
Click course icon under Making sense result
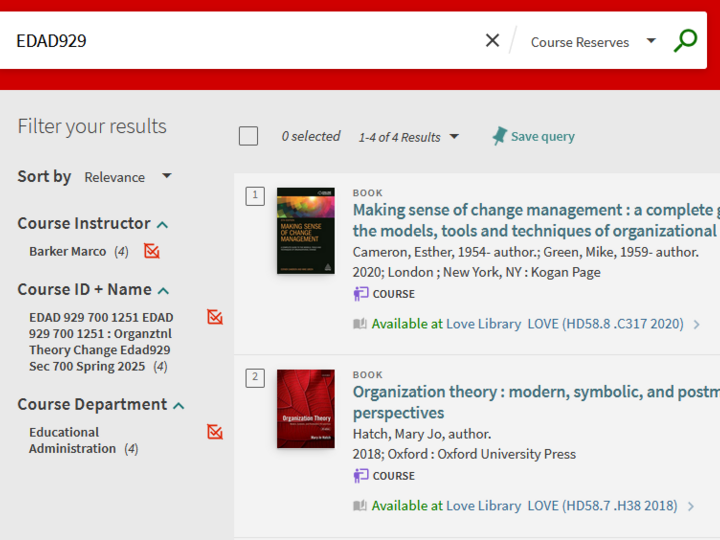(x=361, y=294)
